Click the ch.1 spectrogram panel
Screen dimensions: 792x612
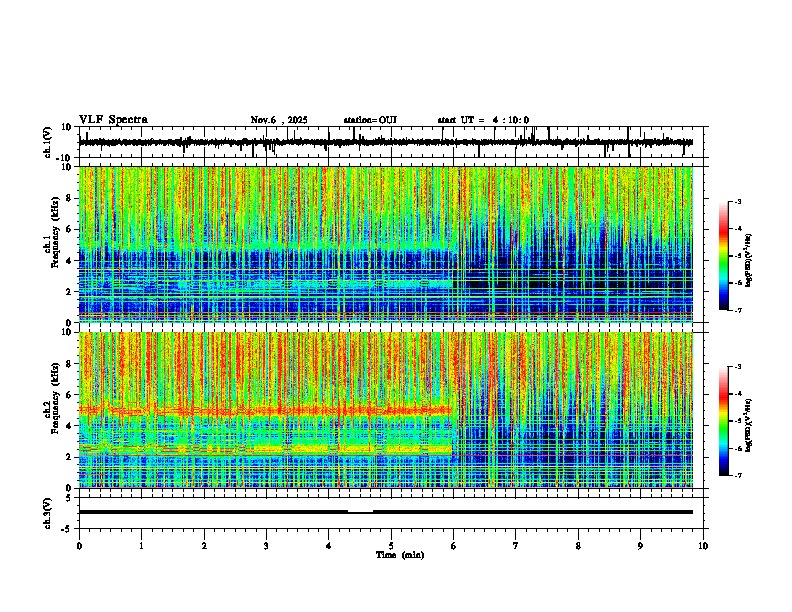pos(386,244)
